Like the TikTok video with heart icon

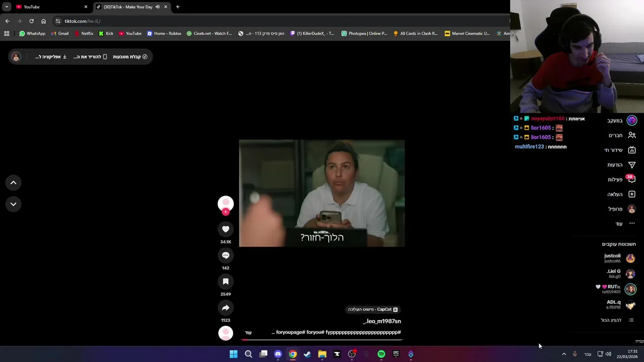[x=225, y=229]
